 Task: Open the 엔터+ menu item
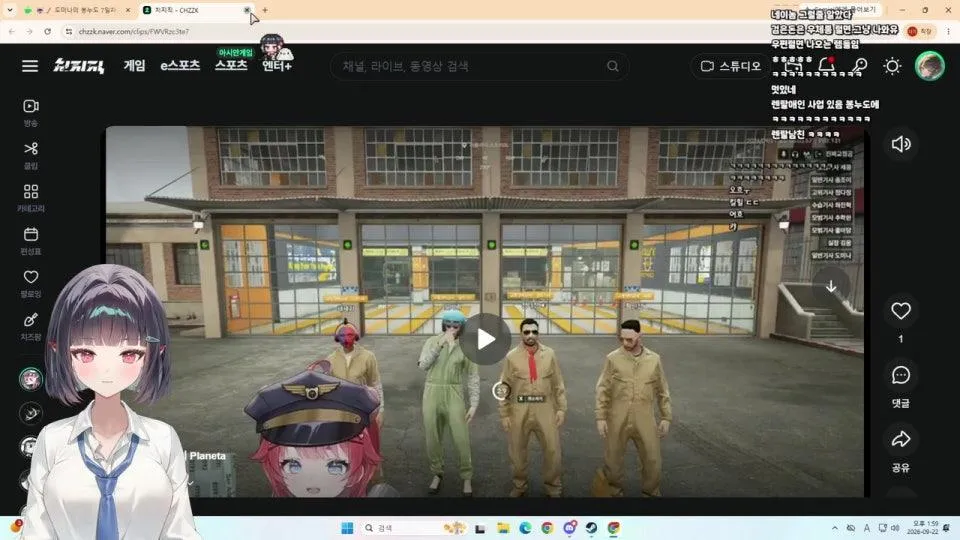(277, 65)
